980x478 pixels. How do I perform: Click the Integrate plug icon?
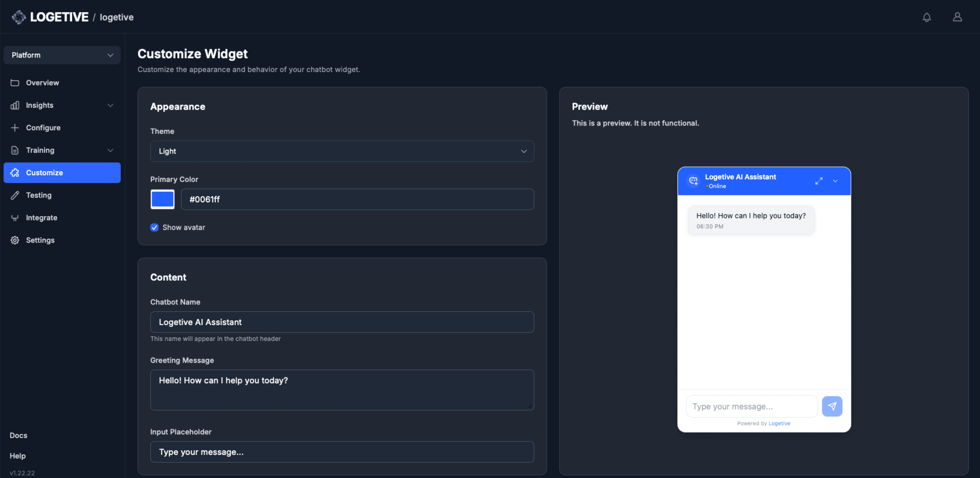click(x=15, y=218)
